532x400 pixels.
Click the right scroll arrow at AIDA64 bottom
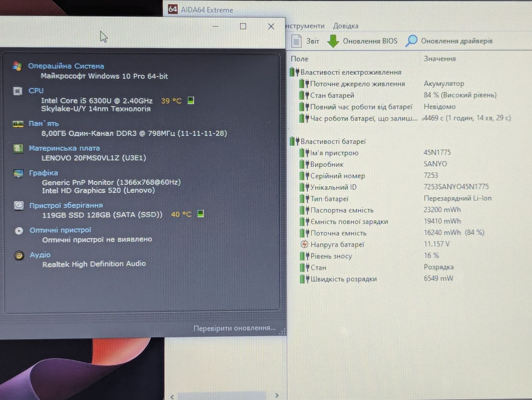point(277,395)
